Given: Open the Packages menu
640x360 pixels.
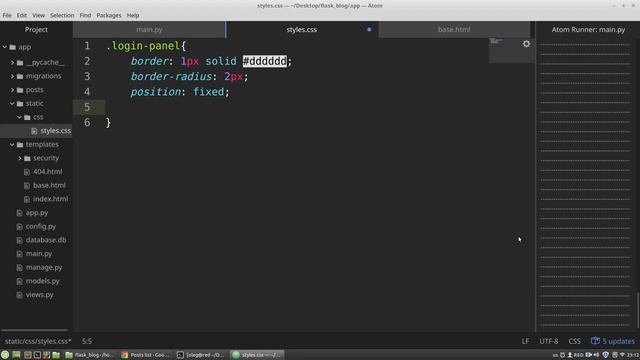Looking at the screenshot, I should 109,15.
